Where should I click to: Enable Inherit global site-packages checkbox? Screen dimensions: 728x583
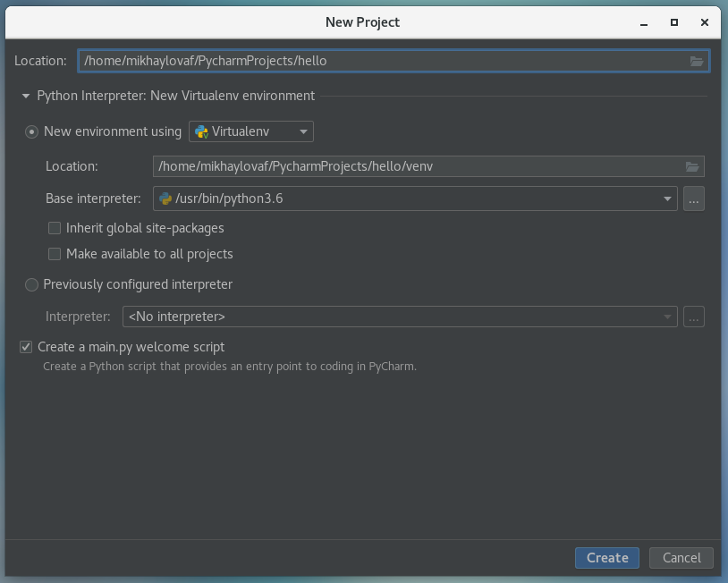point(55,228)
